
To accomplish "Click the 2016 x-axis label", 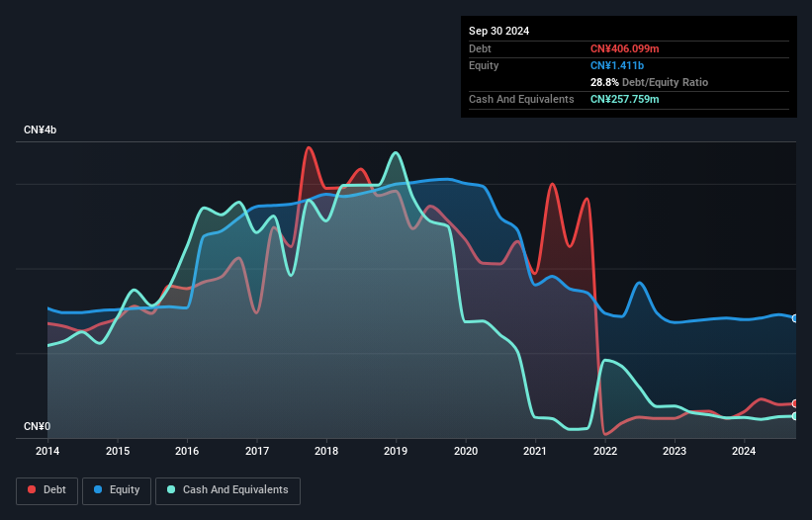I will pos(187,451).
